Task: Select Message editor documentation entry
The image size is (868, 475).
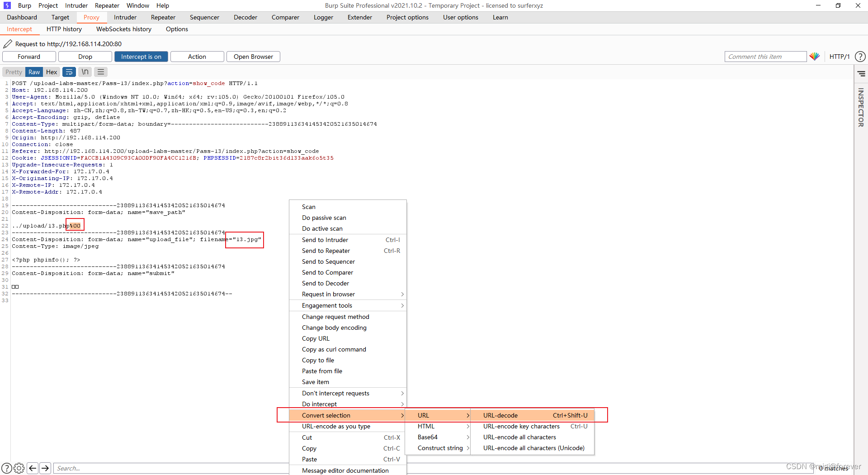Action: 348,470
